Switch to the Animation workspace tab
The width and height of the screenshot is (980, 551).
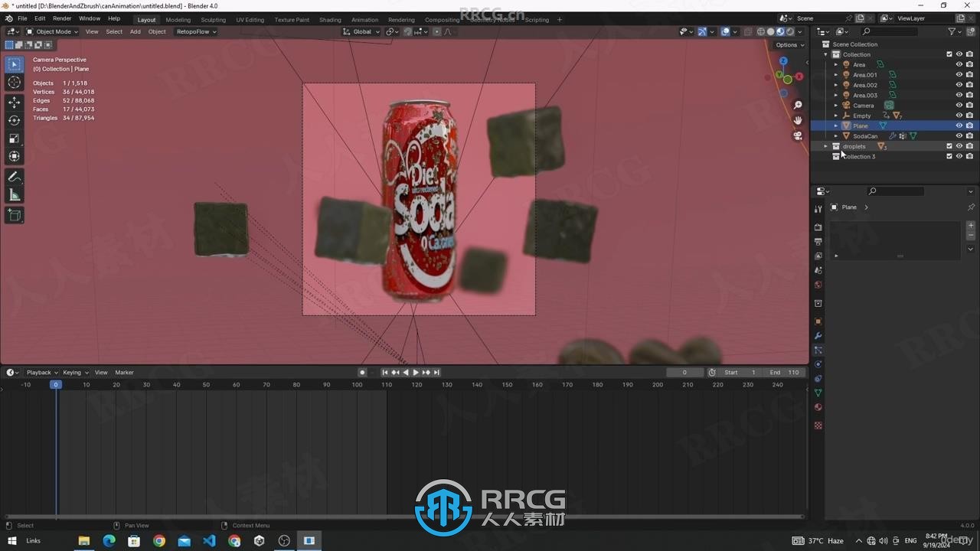coord(364,20)
